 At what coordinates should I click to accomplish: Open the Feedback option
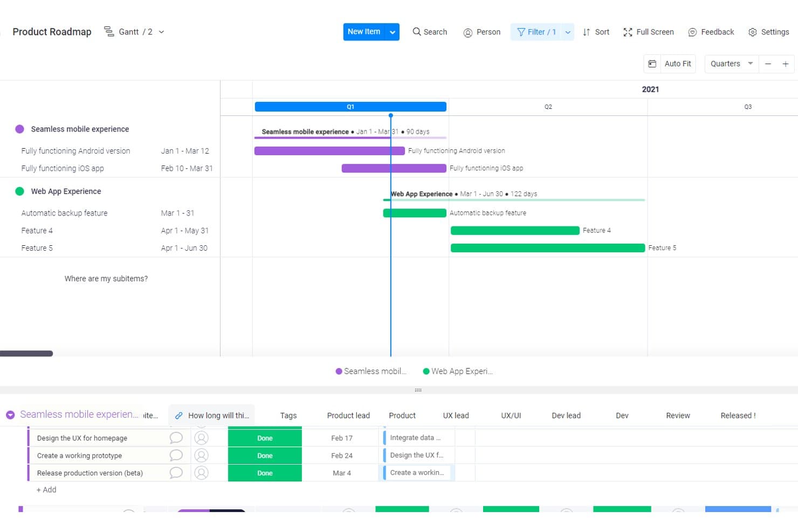tap(711, 32)
